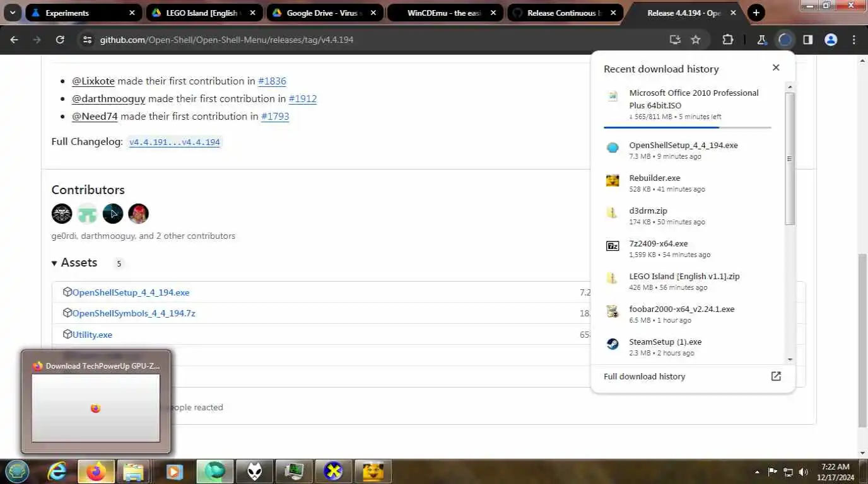Close the Recent download history popup
868x484 pixels.
click(x=776, y=67)
